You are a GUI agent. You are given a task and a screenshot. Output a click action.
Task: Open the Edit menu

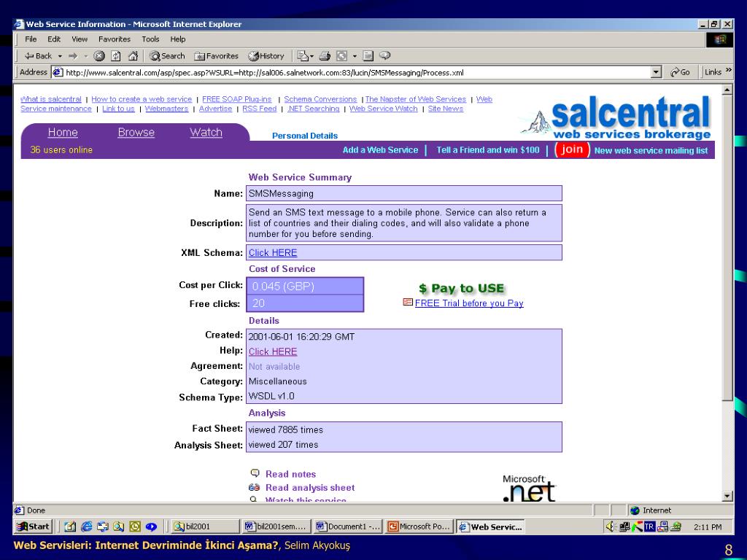(x=54, y=39)
